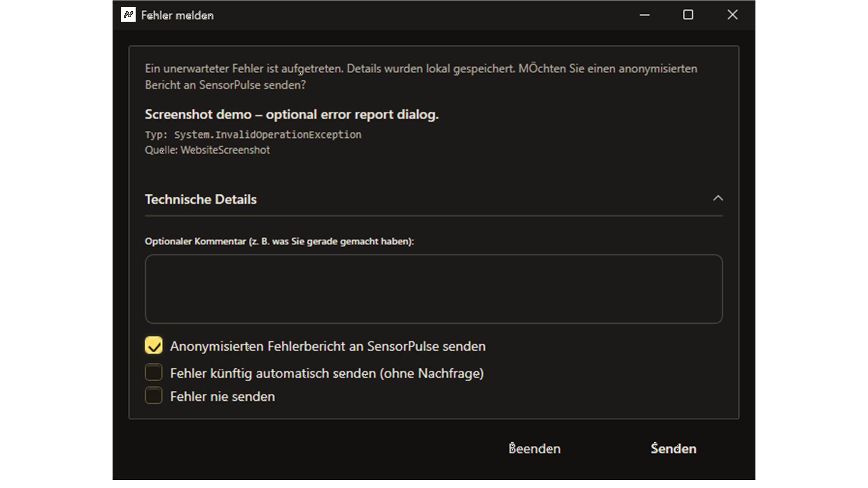Select the System.InvalidOperationException type line
Image resolution: width=868 pixels, height=488 pixels.
click(x=253, y=135)
